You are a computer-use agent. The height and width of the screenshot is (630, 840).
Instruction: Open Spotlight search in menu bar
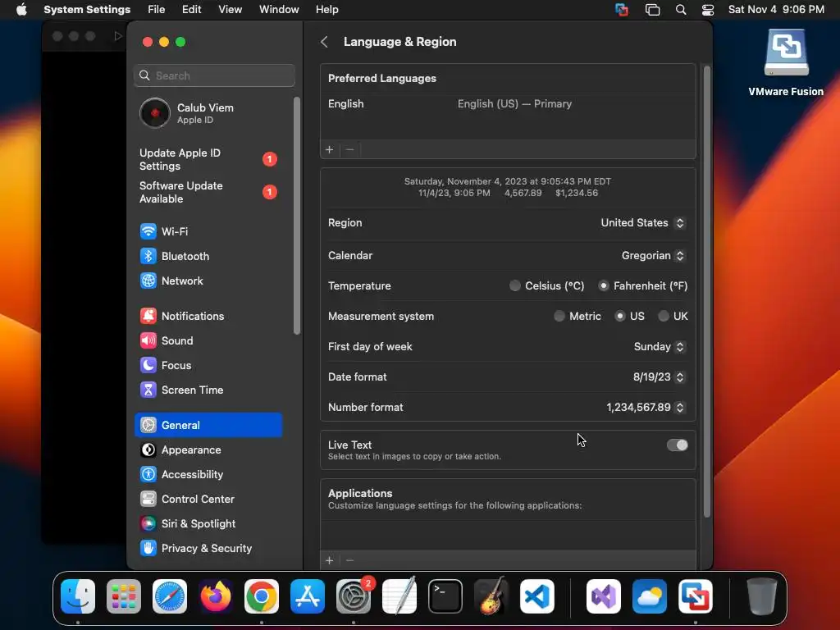pyautogui.click(x=681, y=10)
